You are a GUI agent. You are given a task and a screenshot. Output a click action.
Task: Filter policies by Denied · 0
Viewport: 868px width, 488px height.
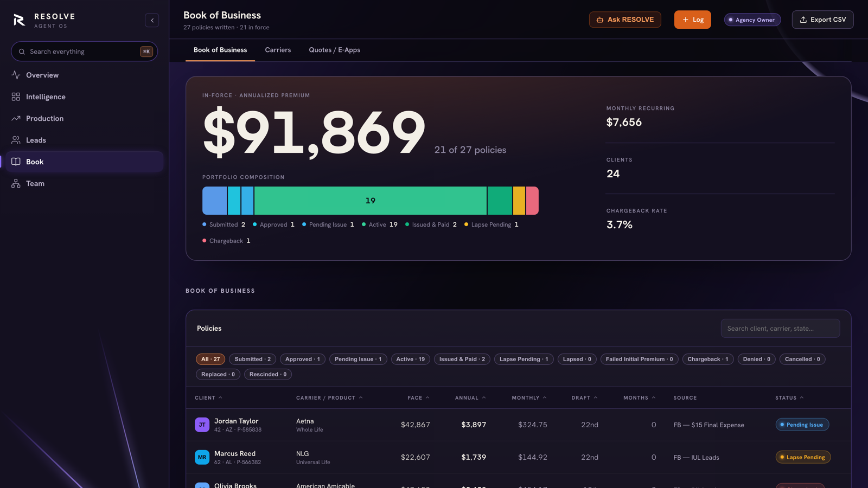point(757,359)
